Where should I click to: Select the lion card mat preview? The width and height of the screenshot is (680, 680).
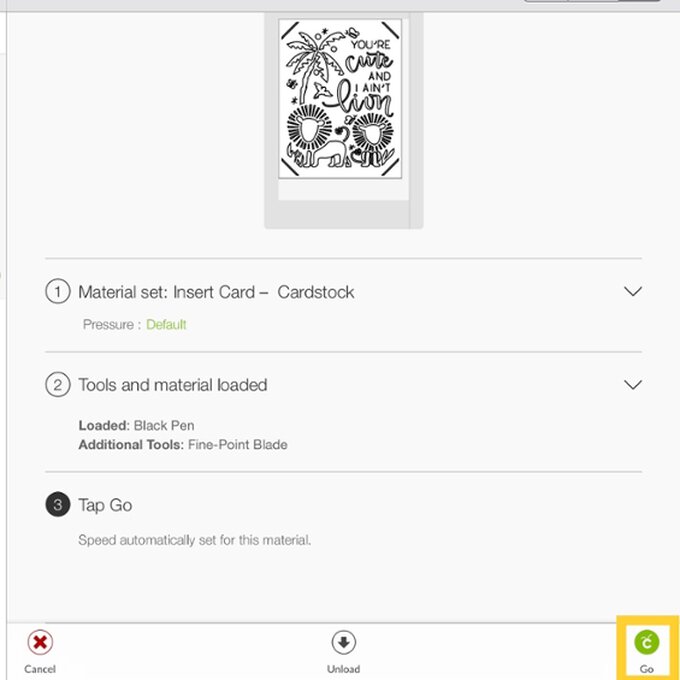340,98
